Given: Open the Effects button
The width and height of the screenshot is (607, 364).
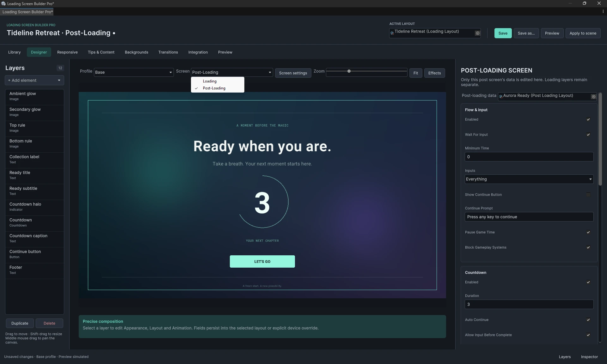Looking at the screenshot, I should pos(434,73).
